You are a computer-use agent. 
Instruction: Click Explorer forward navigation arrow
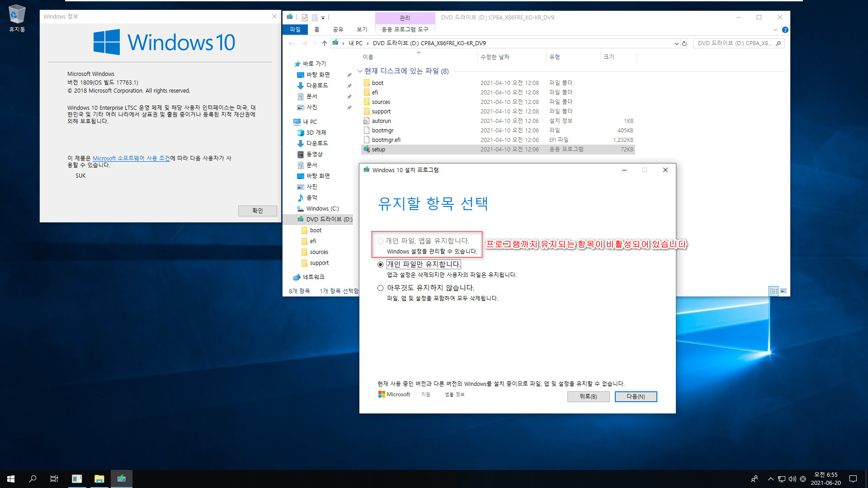(x=305, y=43)
